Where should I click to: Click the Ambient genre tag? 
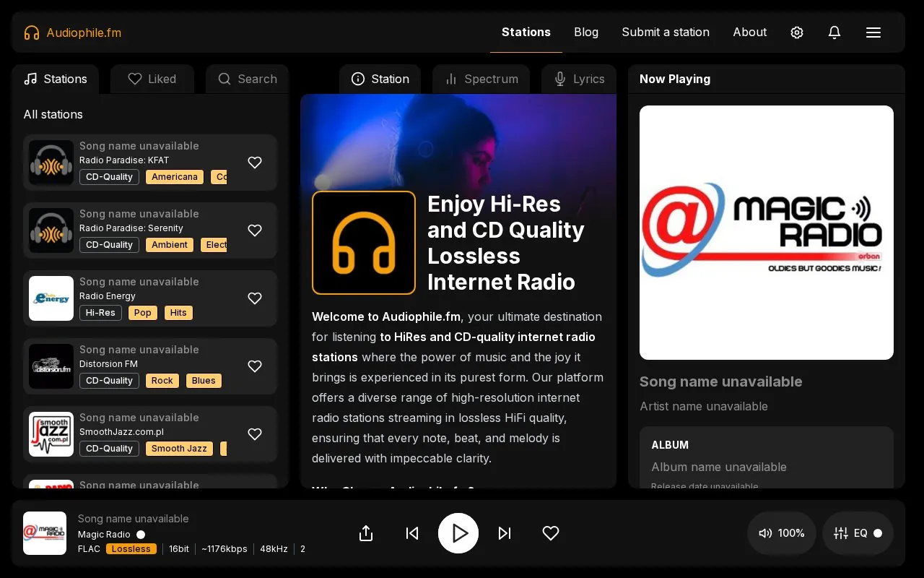170,245
